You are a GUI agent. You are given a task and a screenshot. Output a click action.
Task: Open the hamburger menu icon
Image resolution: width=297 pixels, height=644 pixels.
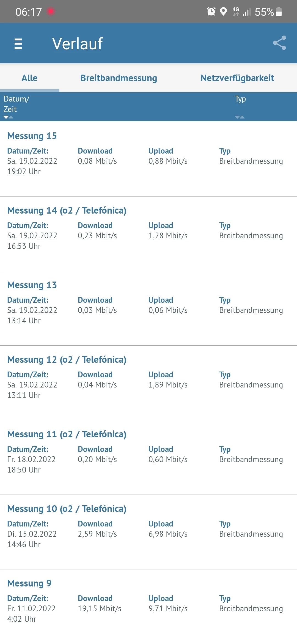tap(18, 43)
